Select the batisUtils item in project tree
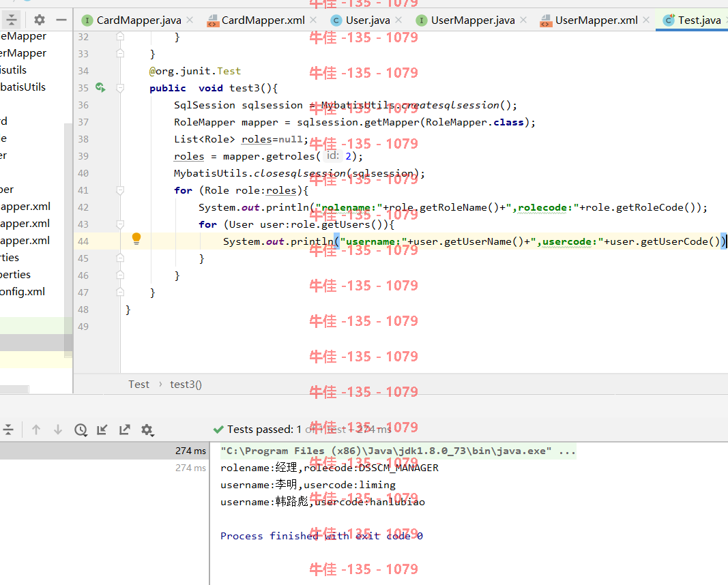The image size is (728, 585). (23, 87)
